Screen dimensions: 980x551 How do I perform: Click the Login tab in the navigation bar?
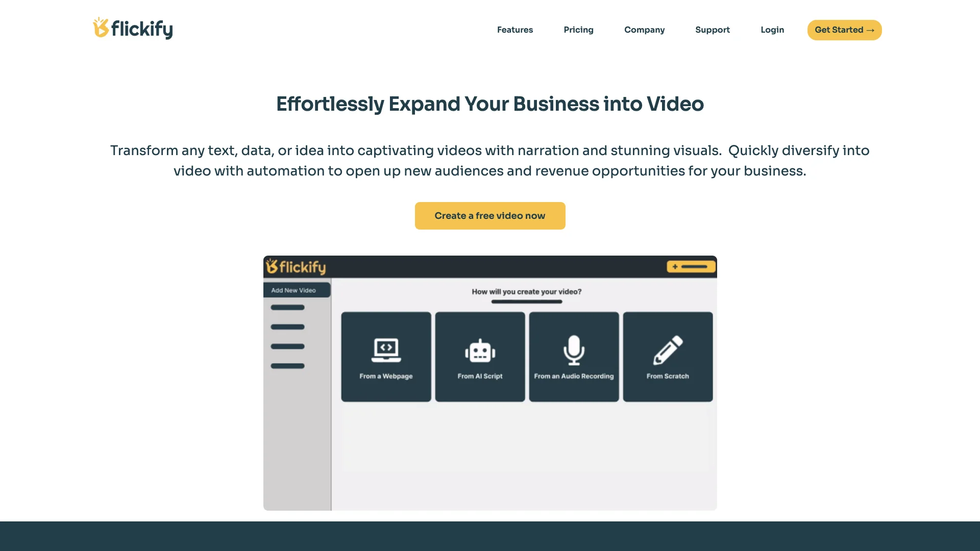[x=772, y=30]
